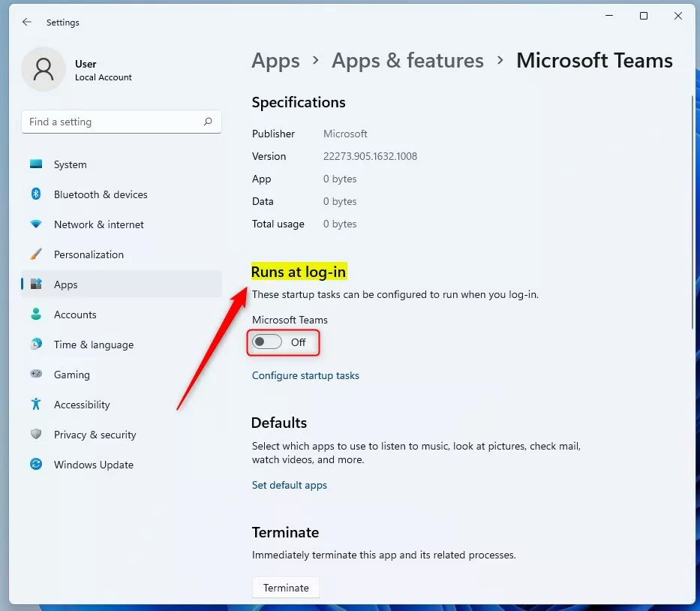Open the Configure startup tasks link
The image size is (700, 611).
(x=305, y=375)
